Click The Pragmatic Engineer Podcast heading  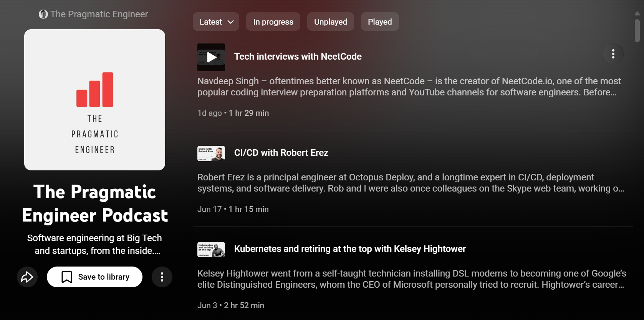click(x=94, y=203)
